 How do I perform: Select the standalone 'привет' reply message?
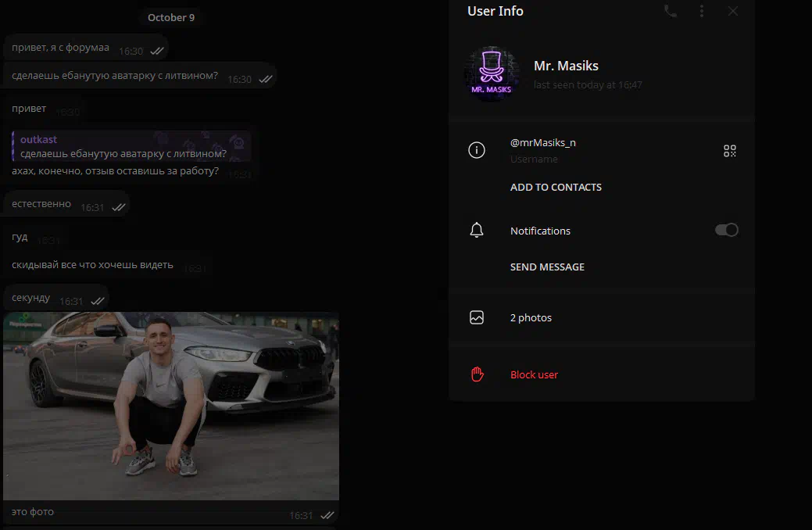click(44, 109)
